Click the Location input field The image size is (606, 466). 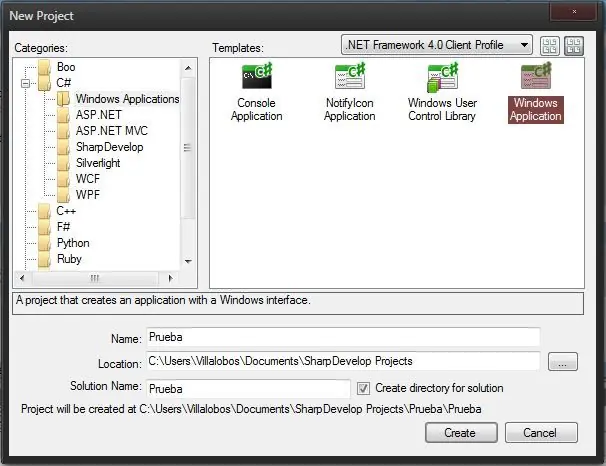(x=343, y=361)
